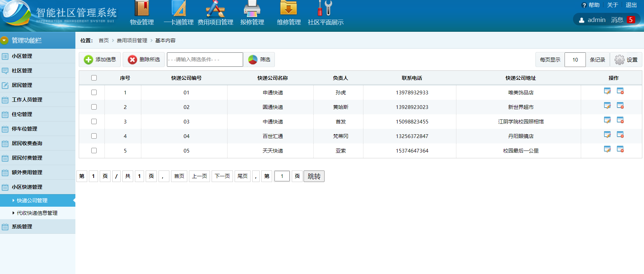Click edit icon for 天天快递 row

pos(607,150)
